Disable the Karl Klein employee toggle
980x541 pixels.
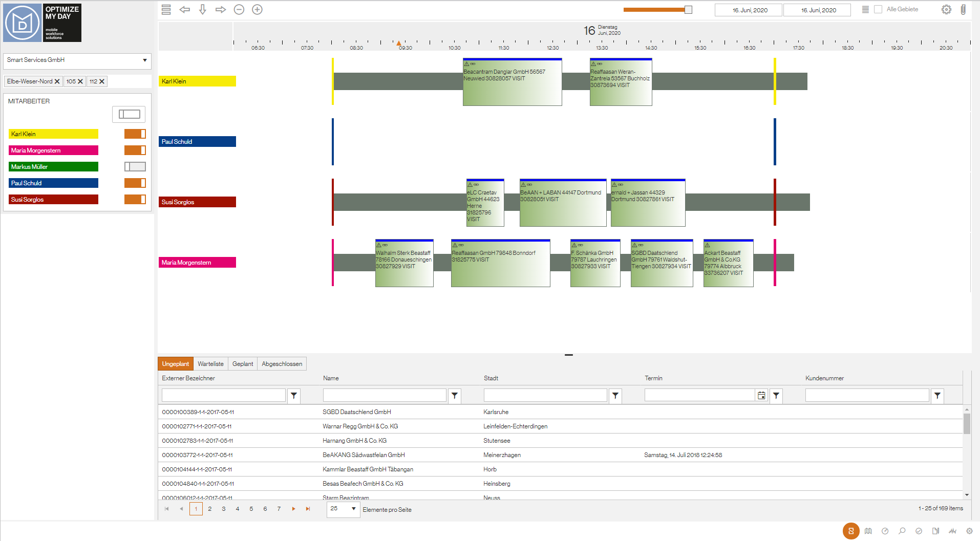[135, 134]
